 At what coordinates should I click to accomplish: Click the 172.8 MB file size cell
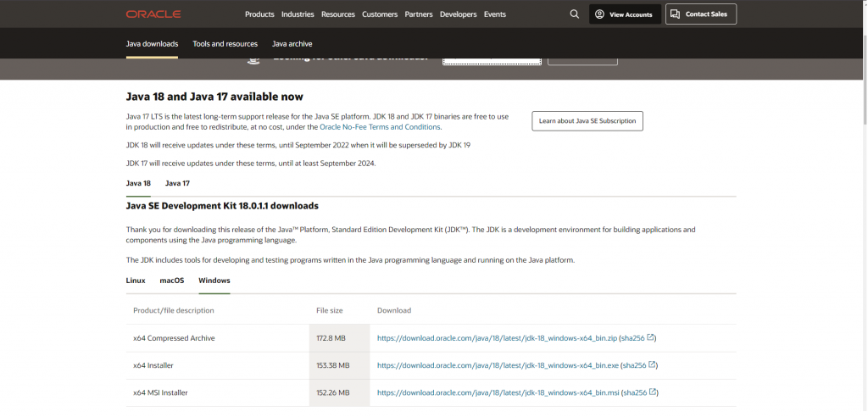339,338
